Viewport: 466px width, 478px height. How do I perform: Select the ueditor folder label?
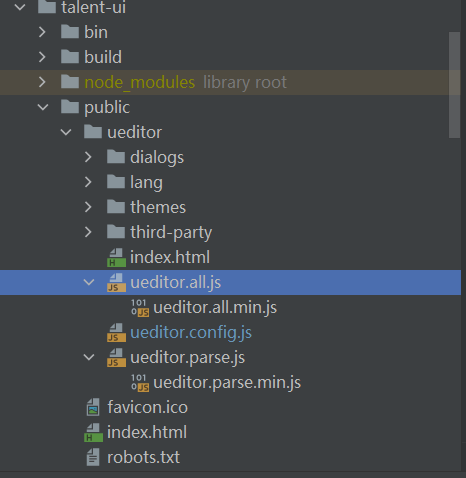(x=134, y=132)
